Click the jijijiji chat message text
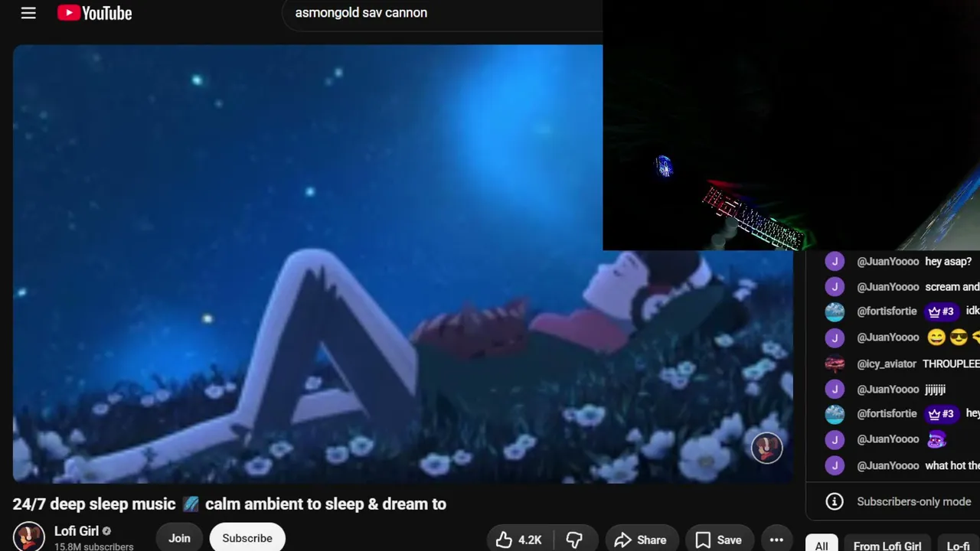980x551 pixels. coord(936,390)
